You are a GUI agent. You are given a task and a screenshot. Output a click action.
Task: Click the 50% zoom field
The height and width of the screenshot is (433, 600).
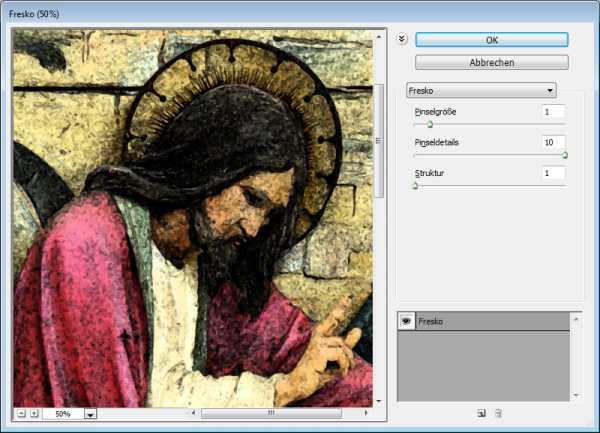[63, 414]
